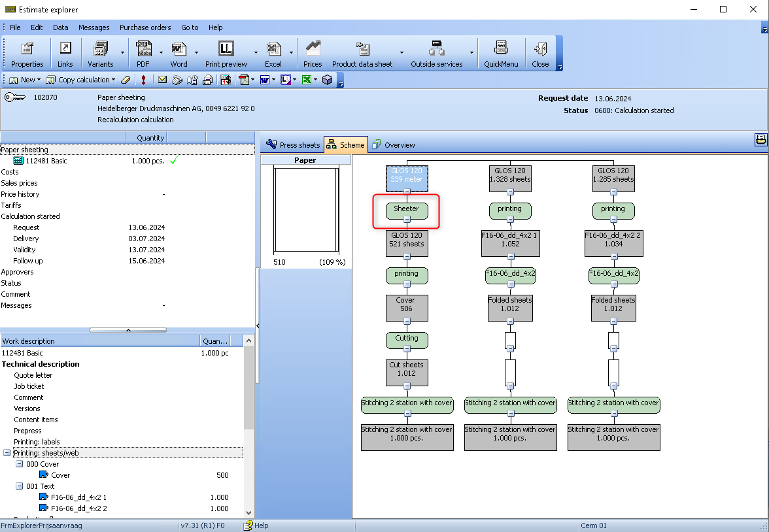Click the 3D cube icon
Image resolution: width=769 pixels, height=532 pixels.
[327, 80]
